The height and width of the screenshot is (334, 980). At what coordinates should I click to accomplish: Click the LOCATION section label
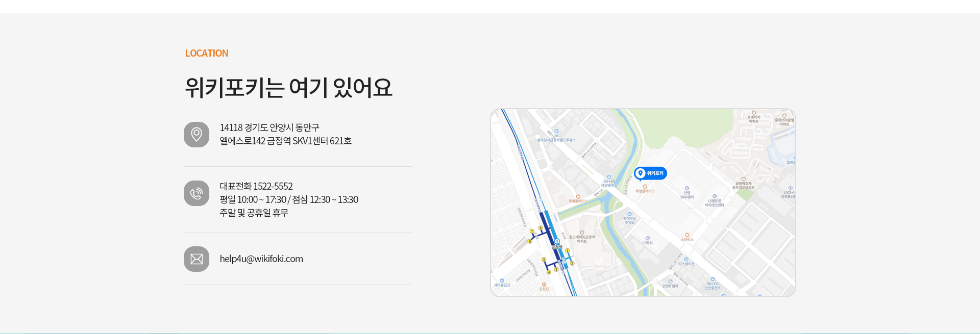(x=207, y=53)
